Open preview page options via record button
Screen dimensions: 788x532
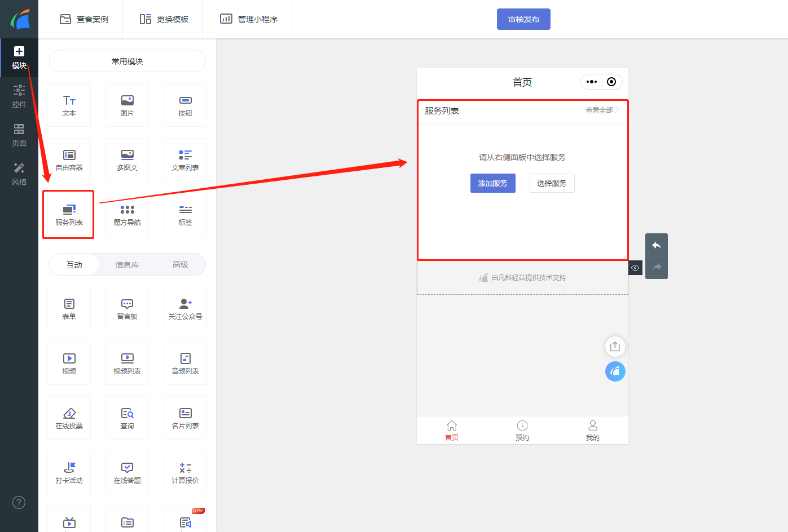click(x=612, y=82)
